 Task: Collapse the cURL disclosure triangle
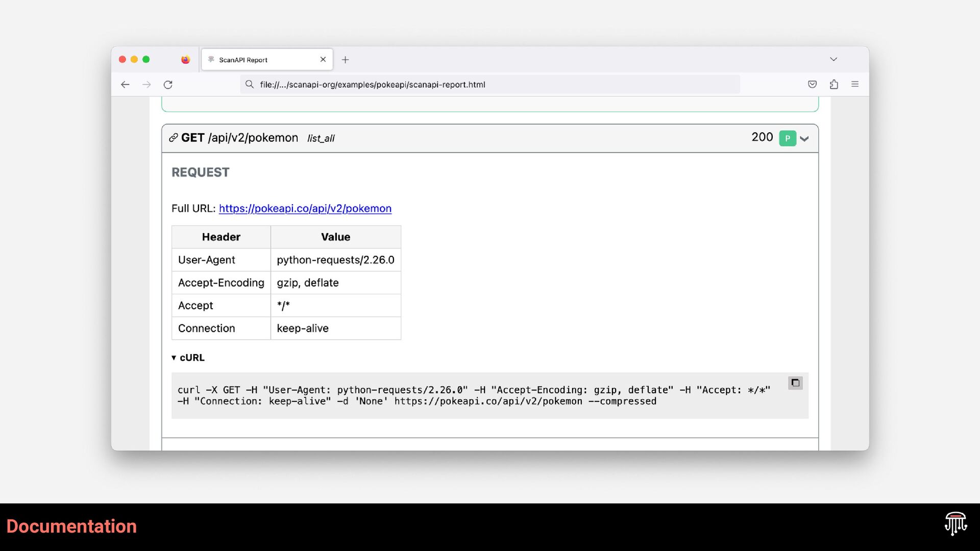174,358
